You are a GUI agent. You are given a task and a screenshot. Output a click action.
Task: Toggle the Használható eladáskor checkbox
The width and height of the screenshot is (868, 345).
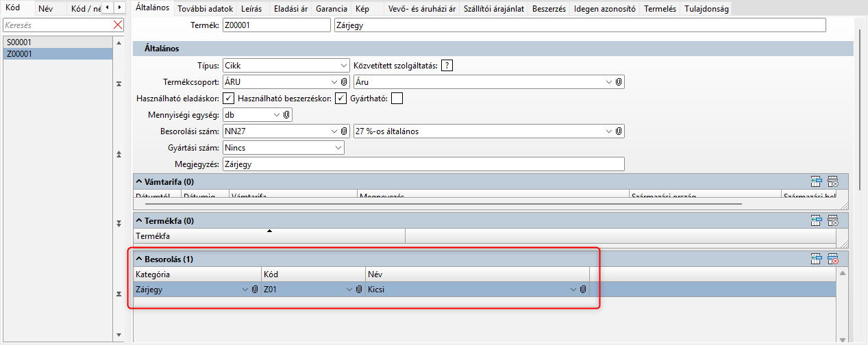click(x=230, y=98)
